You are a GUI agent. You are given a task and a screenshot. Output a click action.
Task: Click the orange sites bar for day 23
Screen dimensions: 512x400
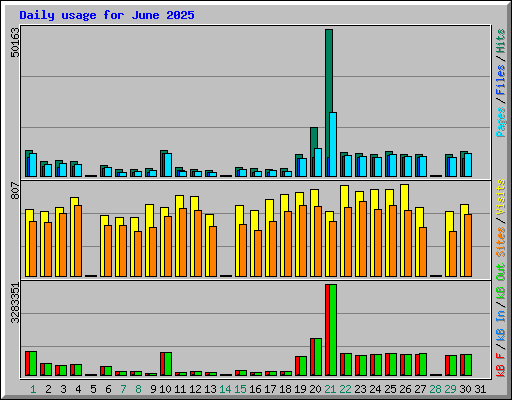point(363,239)
